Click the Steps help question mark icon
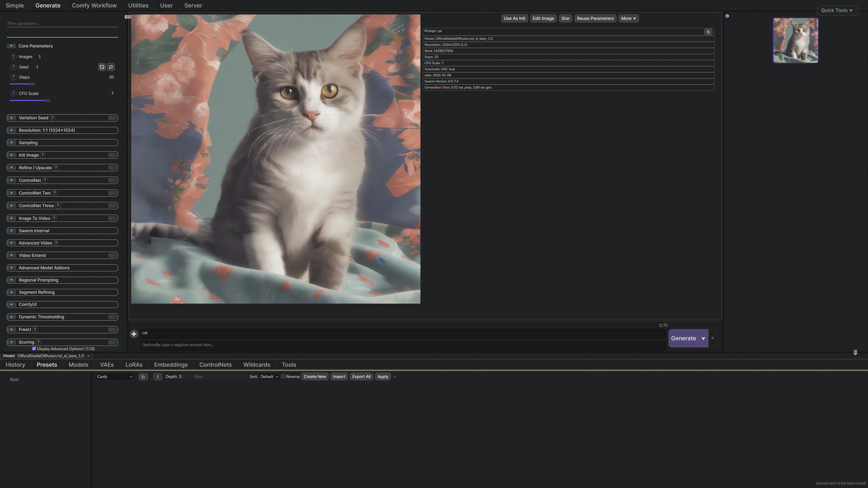The image size is (868, 488). pyautogui.click(x=14, y=77)
